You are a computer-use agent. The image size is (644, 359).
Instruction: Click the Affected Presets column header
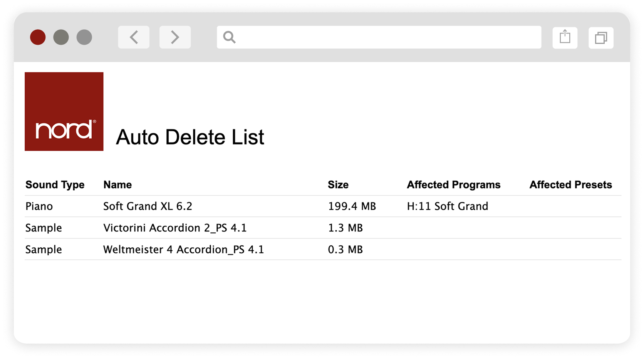point(570,185)
